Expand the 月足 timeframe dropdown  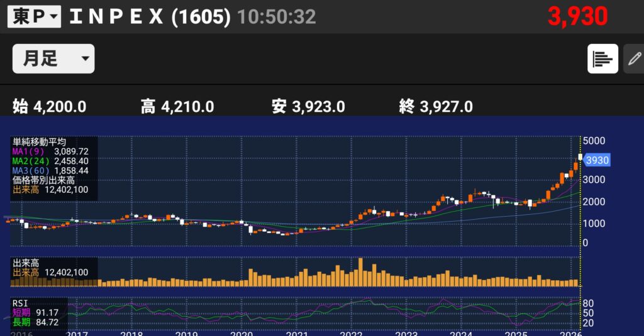(53, 58)
